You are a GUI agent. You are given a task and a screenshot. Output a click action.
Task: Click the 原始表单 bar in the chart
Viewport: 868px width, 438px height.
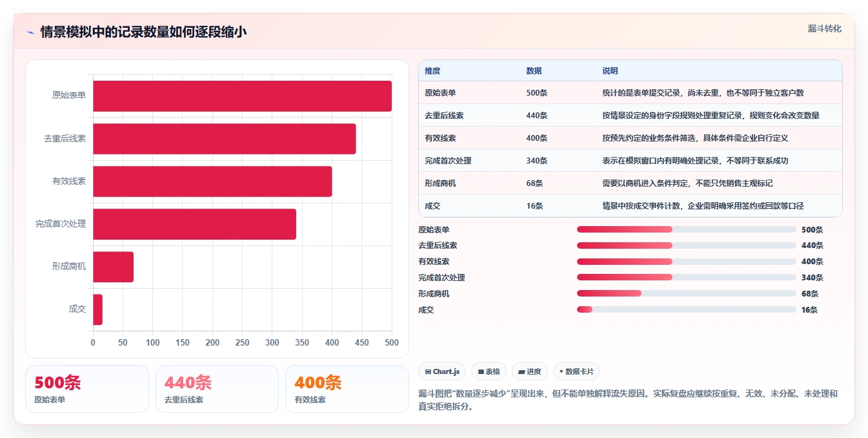[242, 96]
